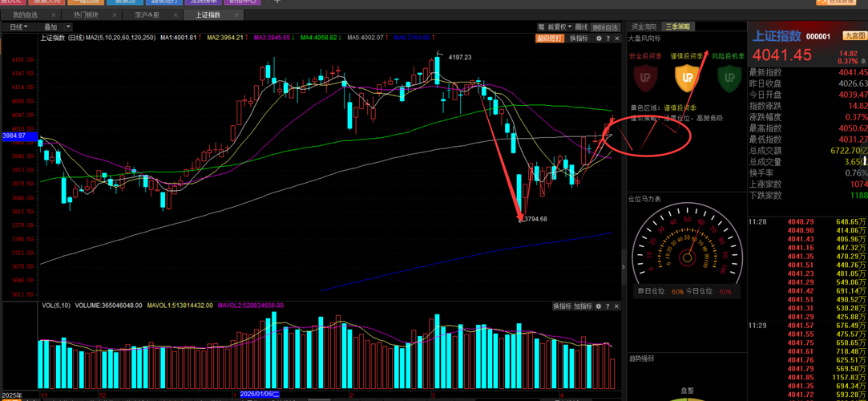Open the 九宫图 grid view button

854,36
